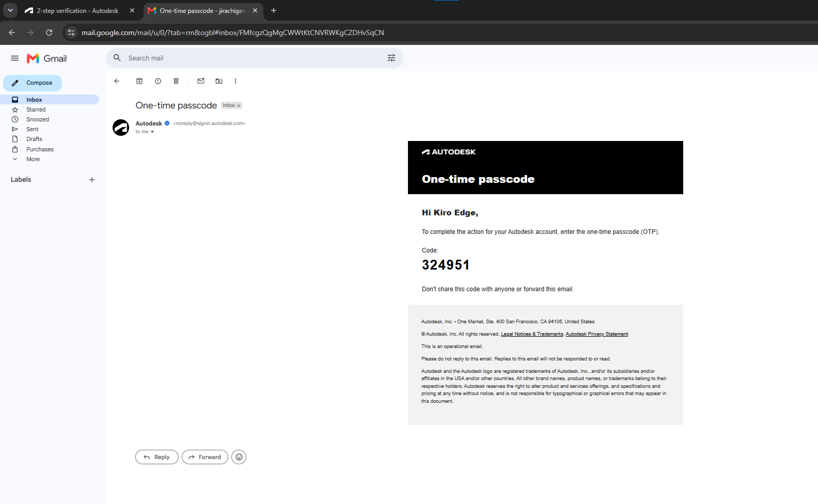Click browser forward button
Screen dimensions: 818x504
(x=30, y=33)
